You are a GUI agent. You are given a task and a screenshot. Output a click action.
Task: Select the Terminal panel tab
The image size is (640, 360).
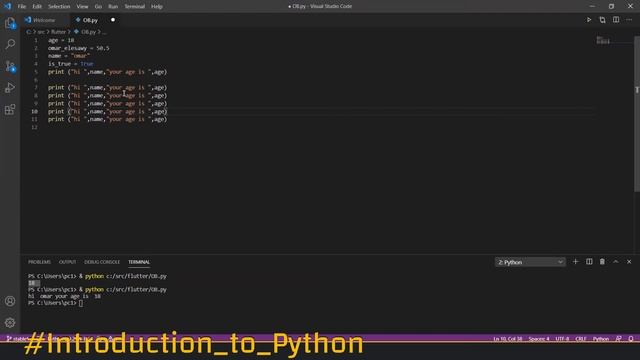[x=139, y=262]
